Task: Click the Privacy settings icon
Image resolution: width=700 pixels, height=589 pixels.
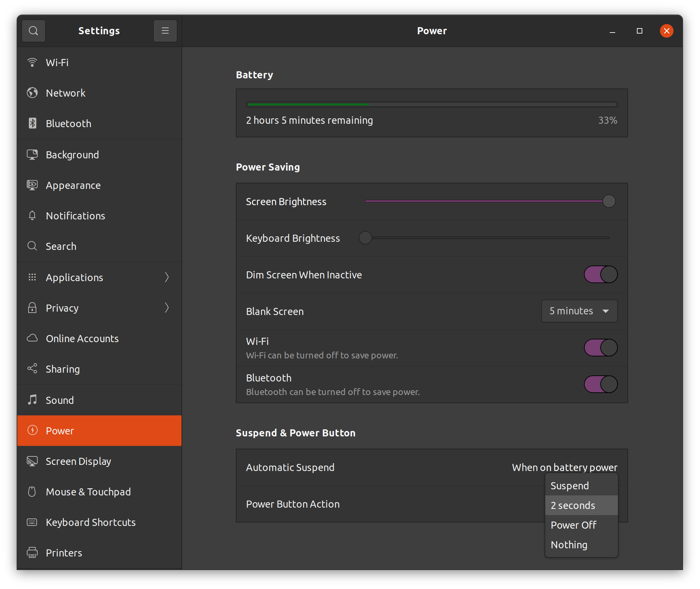Action: point(32,307)
